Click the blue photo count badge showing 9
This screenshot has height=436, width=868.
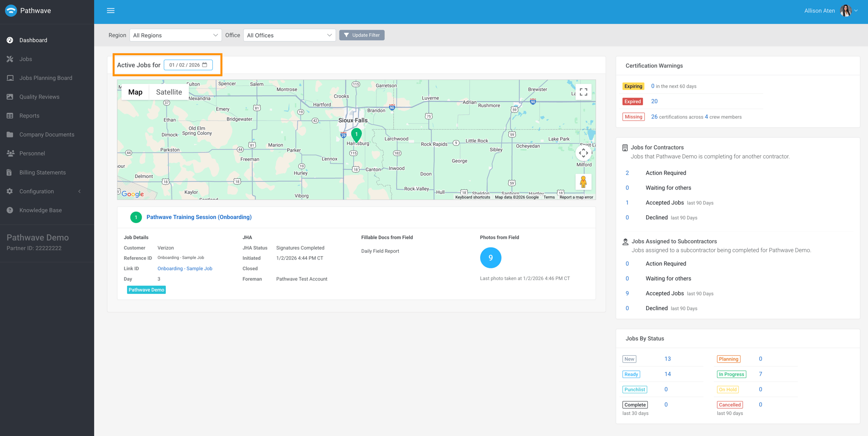click(x=491, y=258)
